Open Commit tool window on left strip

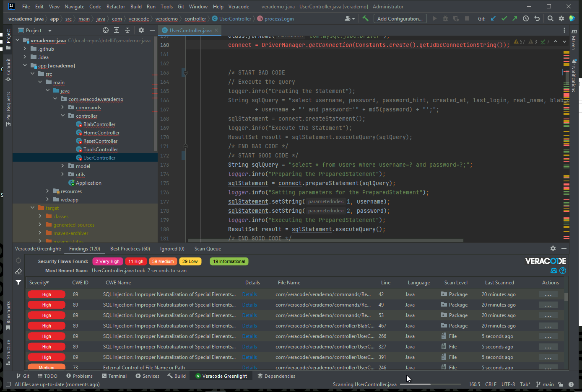pyautogui.click(x=8, y=70)
